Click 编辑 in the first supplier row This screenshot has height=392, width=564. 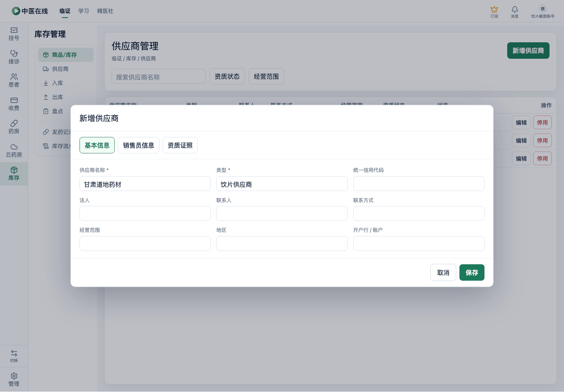pyautogui.click(x=521, y=123)
